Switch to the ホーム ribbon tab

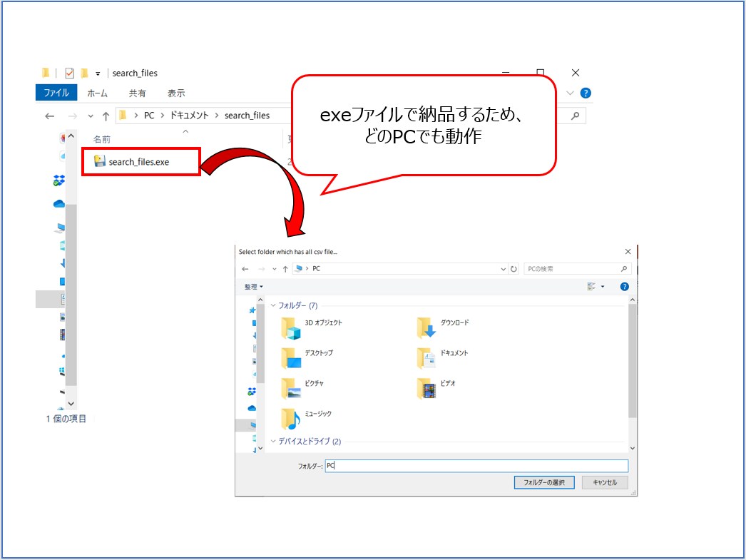(x=97, y=93)
